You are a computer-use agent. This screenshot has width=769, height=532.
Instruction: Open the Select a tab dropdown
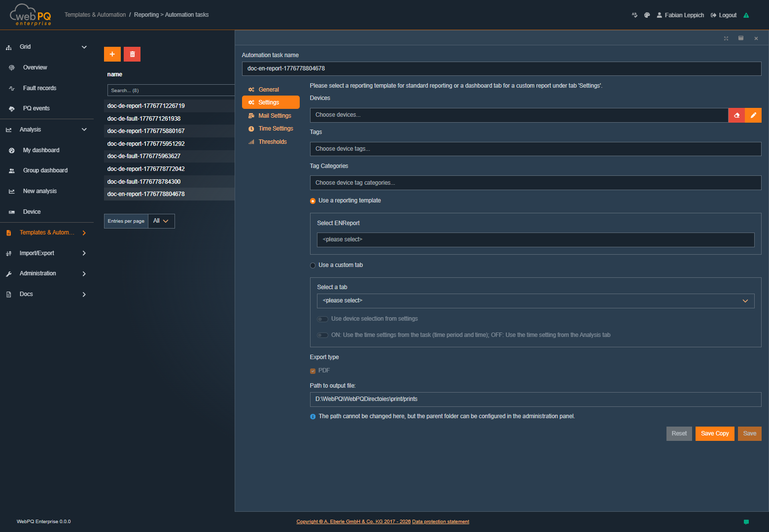coord(535,300)
